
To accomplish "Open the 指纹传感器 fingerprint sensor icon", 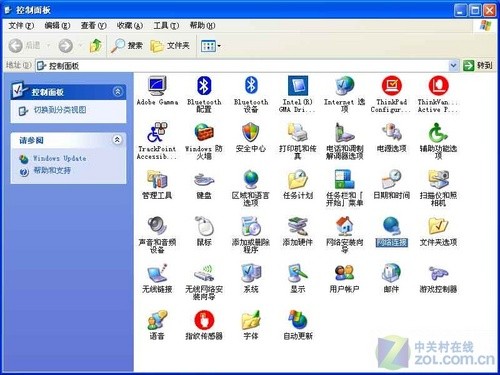I will point(204,320).
